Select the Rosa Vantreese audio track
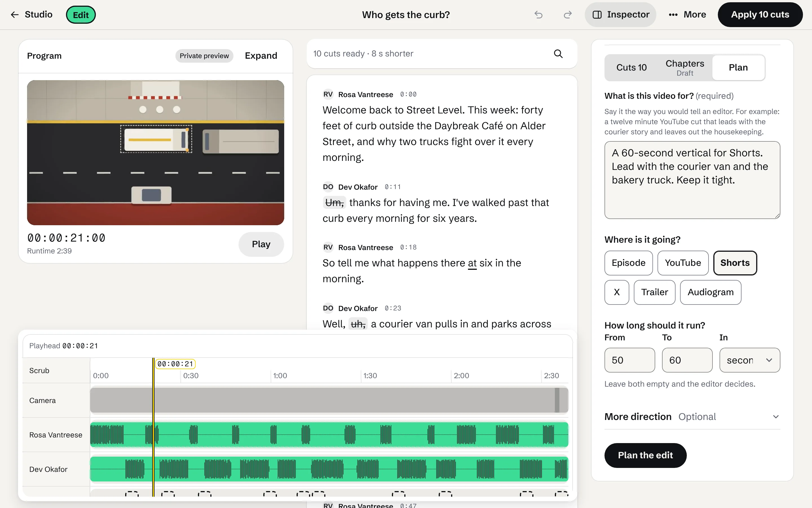 (329, 435)
